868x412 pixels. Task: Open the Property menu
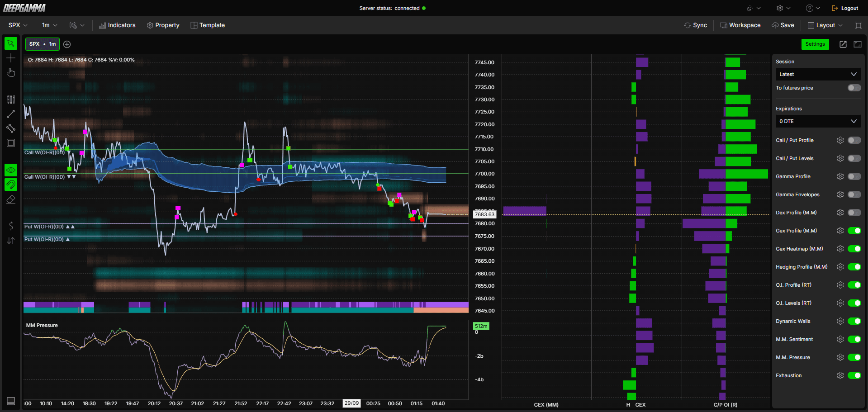163,25
